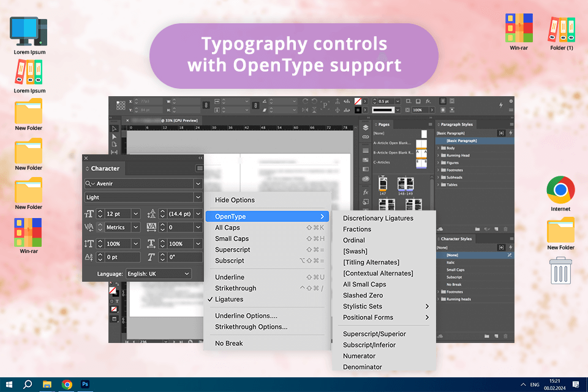588x392 pixels.
Task: Click the flip horizontal icon
Action: [x=305, y=110]
